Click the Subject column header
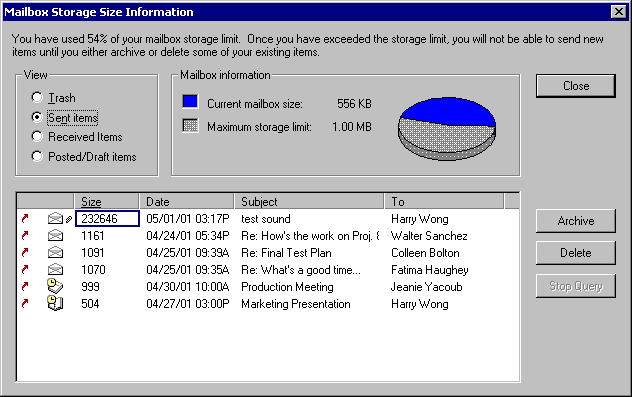Screen dimensions: 632x397 tap(309, 201)
